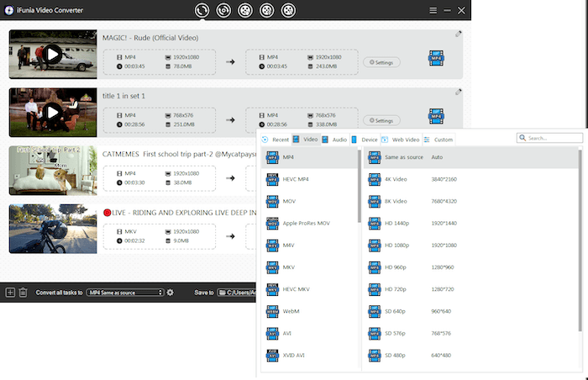
Task: Click Settings button for MAGIC! video
Action: click(381, 62)
